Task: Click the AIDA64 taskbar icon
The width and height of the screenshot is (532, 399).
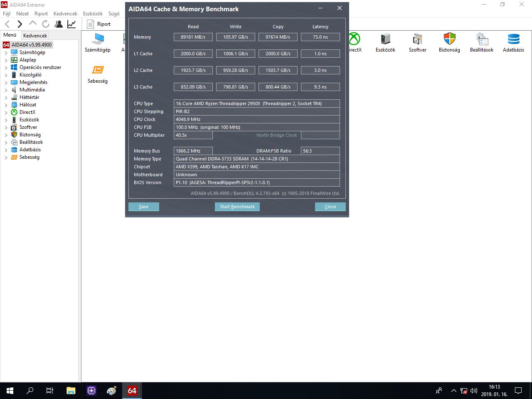Action: 132,391
